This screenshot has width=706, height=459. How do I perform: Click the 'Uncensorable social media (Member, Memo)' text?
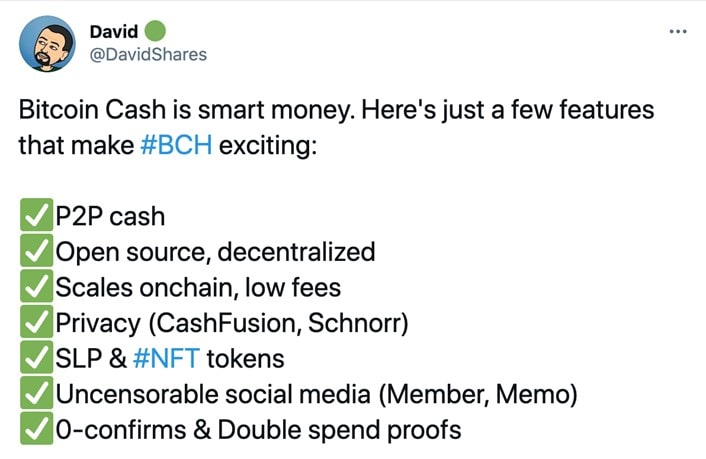coord(316,395)
